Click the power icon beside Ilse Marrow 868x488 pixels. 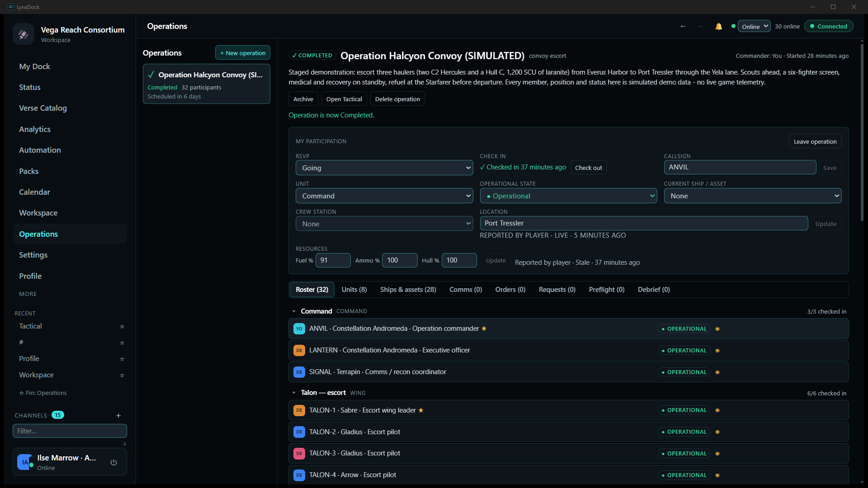[x=113, y=462]
